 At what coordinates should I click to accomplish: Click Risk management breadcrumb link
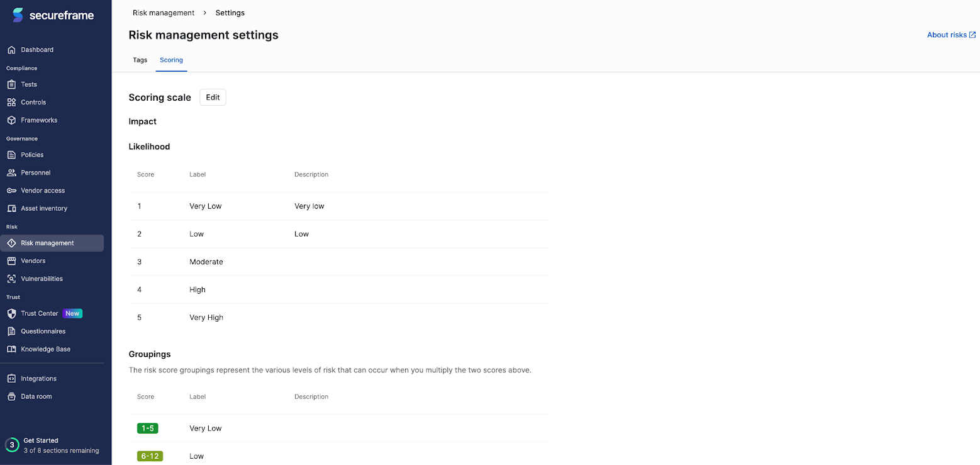pos(164,13)
